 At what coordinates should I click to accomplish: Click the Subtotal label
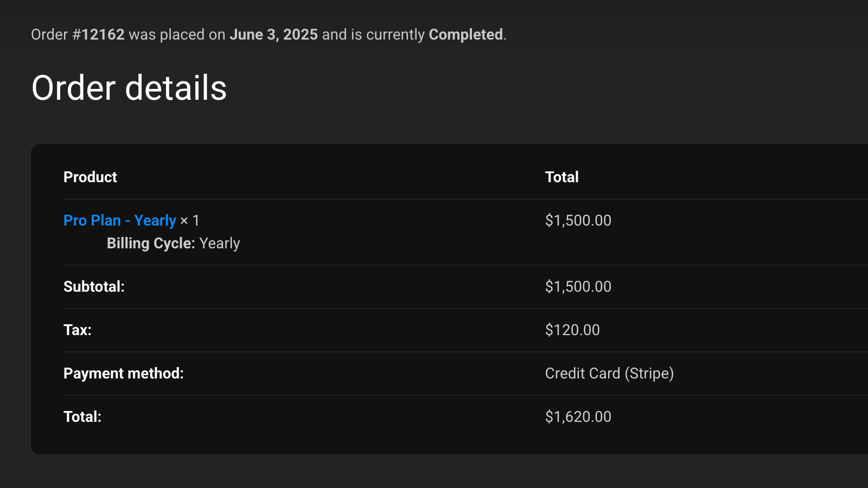click(x=94, y=287)
